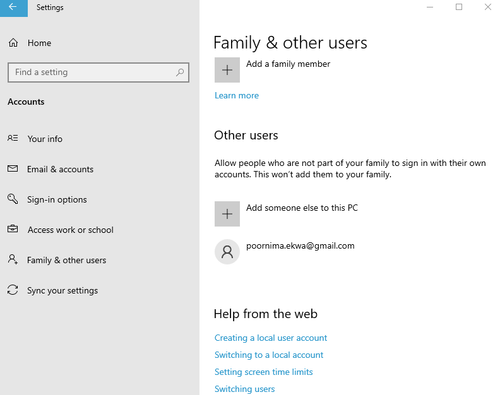Click the Family & other users person icon

click(13, 259)
